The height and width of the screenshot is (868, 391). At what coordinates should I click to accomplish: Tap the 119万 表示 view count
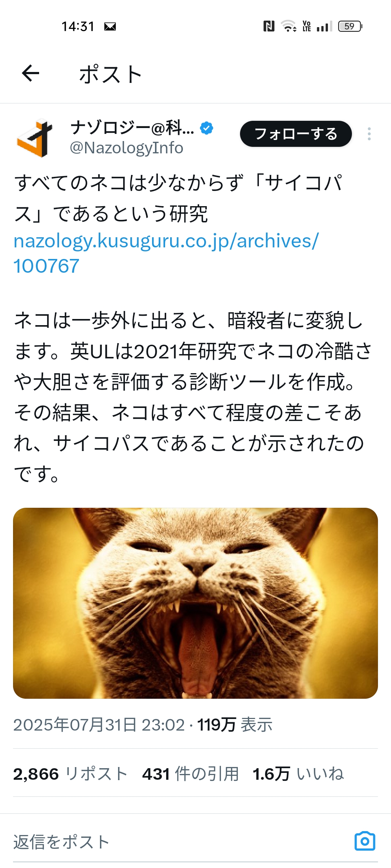pyautogui.click(x=235, y=725)
